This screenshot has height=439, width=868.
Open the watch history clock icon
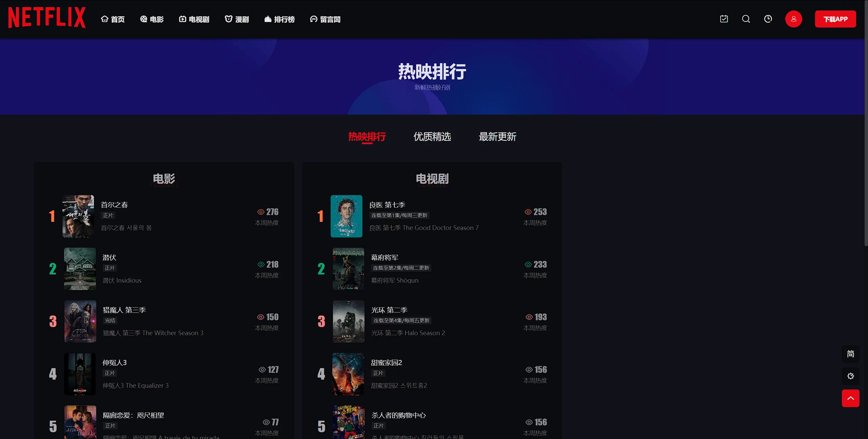click(768, 19)
